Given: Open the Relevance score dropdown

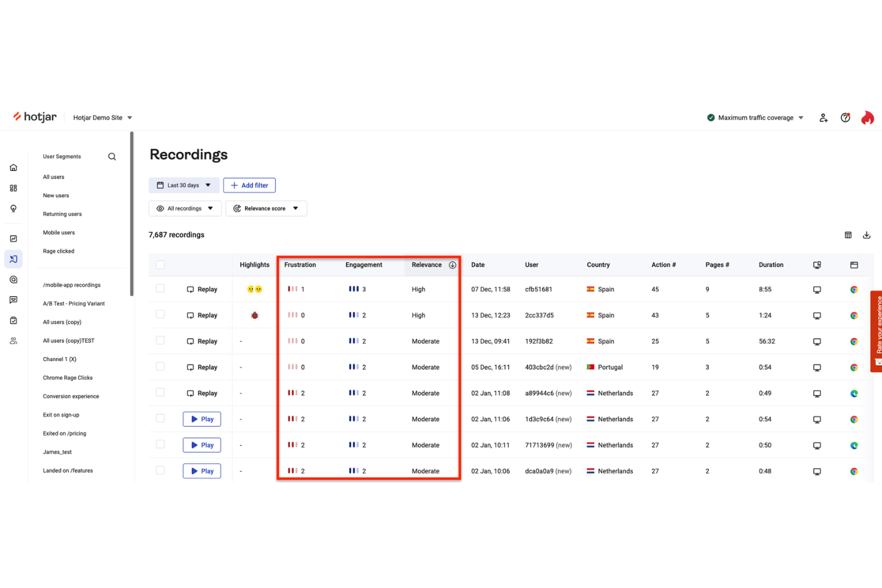Looking at the screenshot, I should click(x=266, y=209).
